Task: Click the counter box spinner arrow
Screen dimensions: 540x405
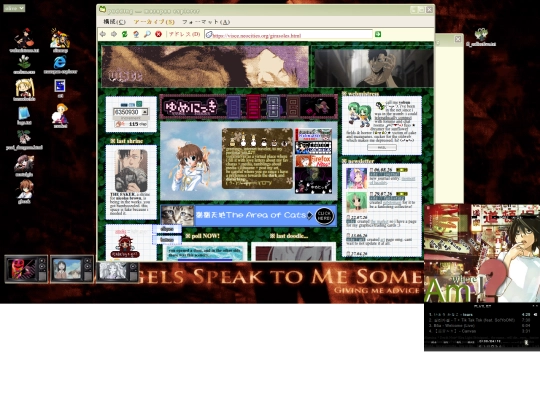Action: coord(145,112)
